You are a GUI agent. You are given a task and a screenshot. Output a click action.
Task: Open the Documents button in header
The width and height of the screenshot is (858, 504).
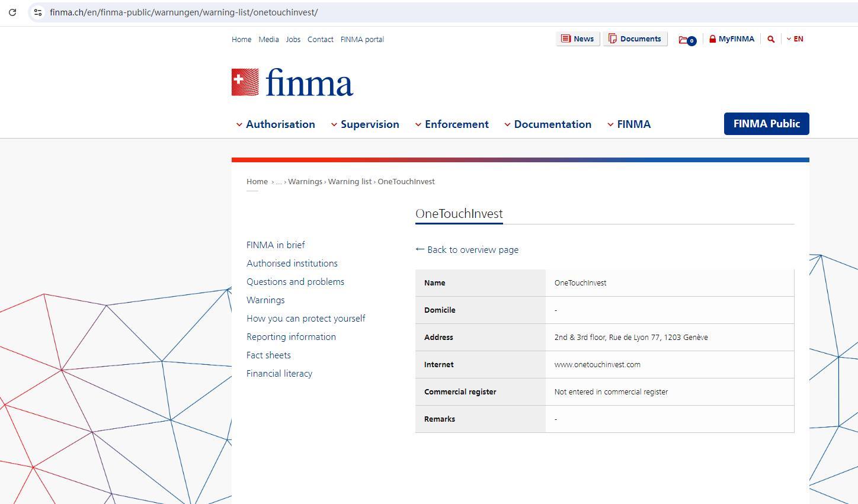coord(635,39)
